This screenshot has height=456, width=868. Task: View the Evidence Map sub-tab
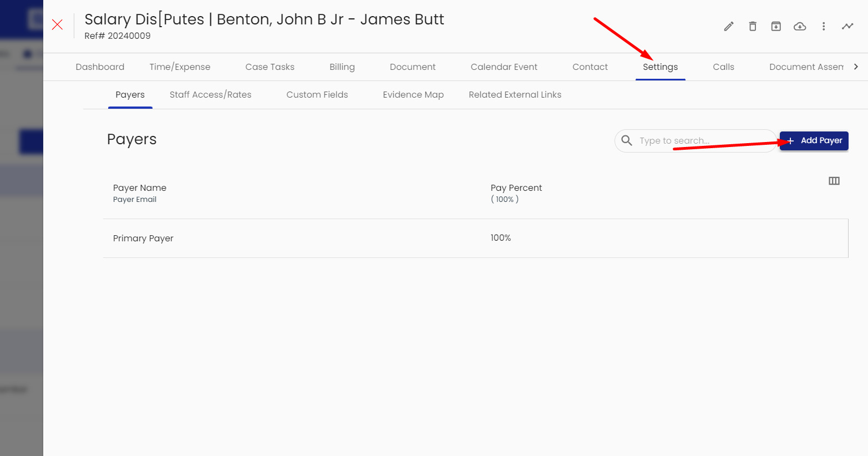tap(413, 95)
